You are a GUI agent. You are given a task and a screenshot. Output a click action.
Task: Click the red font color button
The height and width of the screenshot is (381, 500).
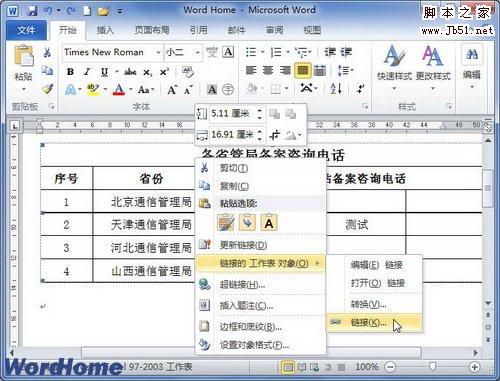tap(119, 89)
